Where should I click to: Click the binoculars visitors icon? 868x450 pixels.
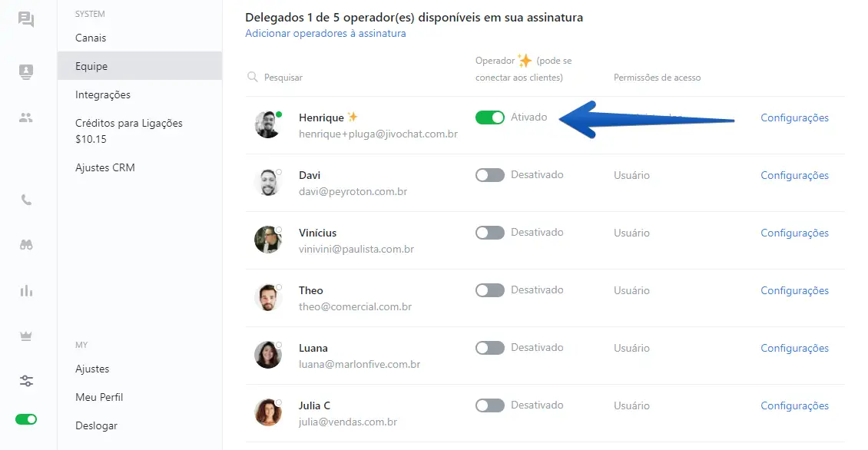pyautogui.click(x=26, y=245)
